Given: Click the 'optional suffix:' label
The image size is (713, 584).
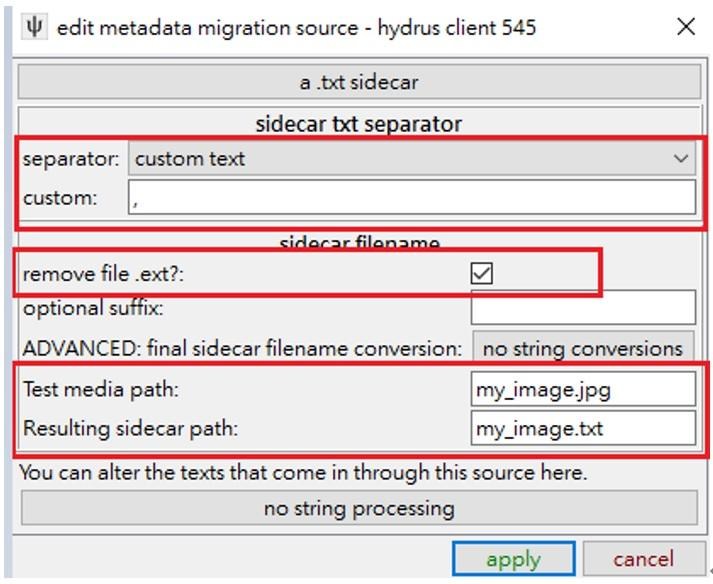Looking at the screenshot, I should click(x=93, y=308).
